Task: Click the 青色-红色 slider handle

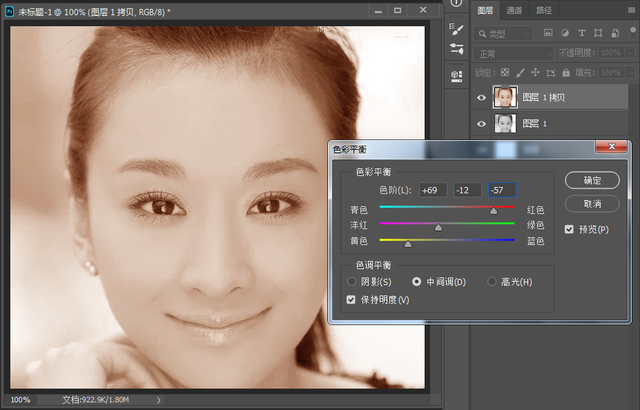Action: pos(493,212)
